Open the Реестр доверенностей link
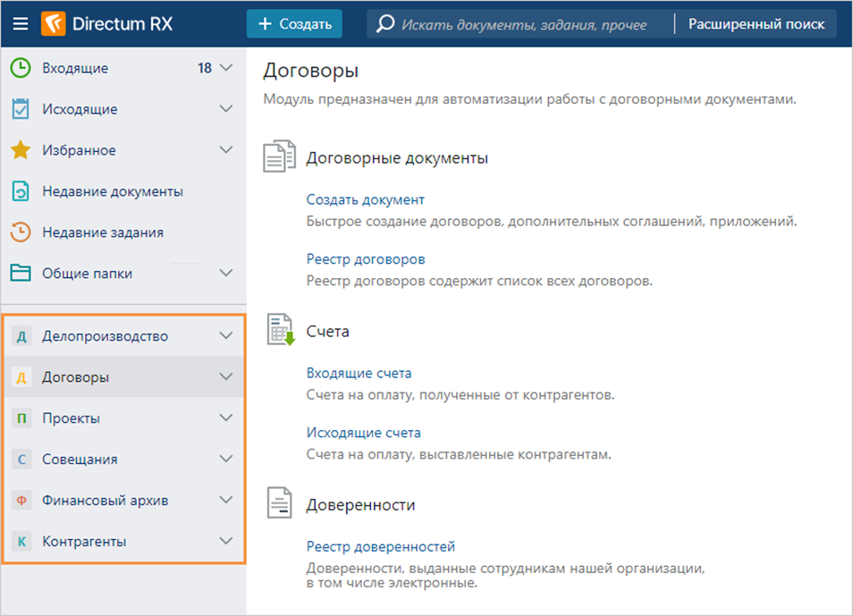Viewport: 853px width, 616px height. point(380,546)
